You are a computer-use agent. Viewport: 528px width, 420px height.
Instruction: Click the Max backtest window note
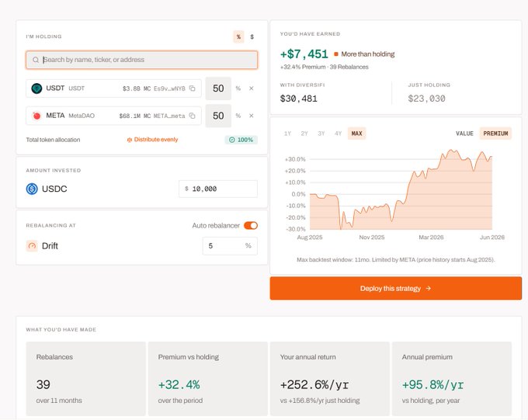396,259
